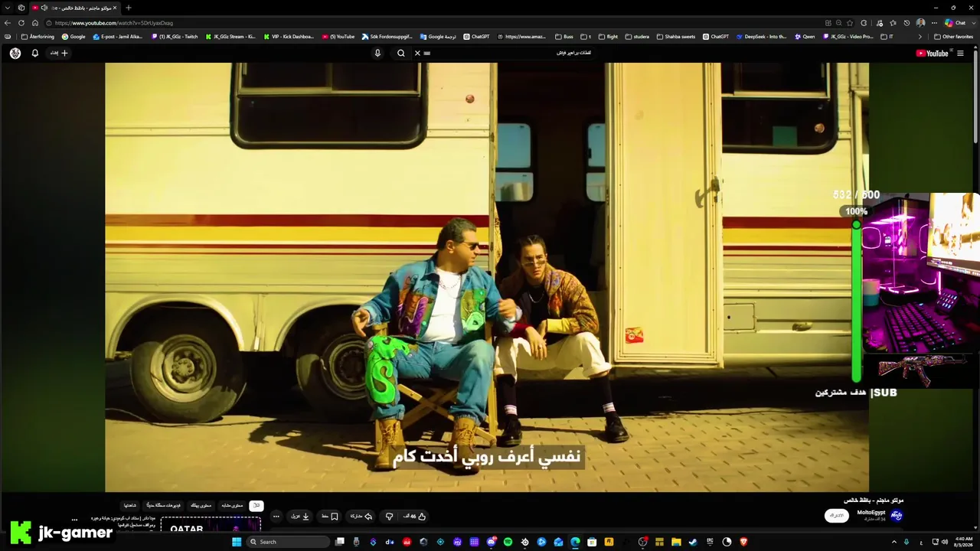Expand the Copilot Chat dropdown arrow

973,23
